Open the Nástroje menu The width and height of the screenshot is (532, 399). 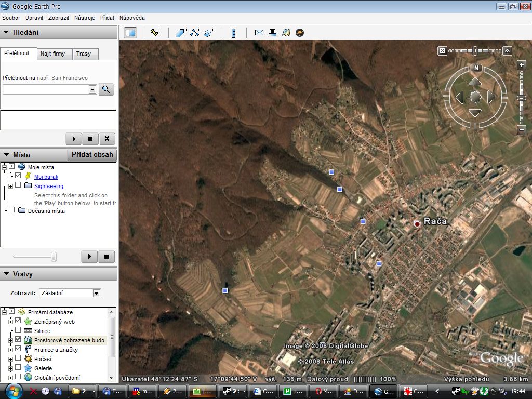[85, 18]
